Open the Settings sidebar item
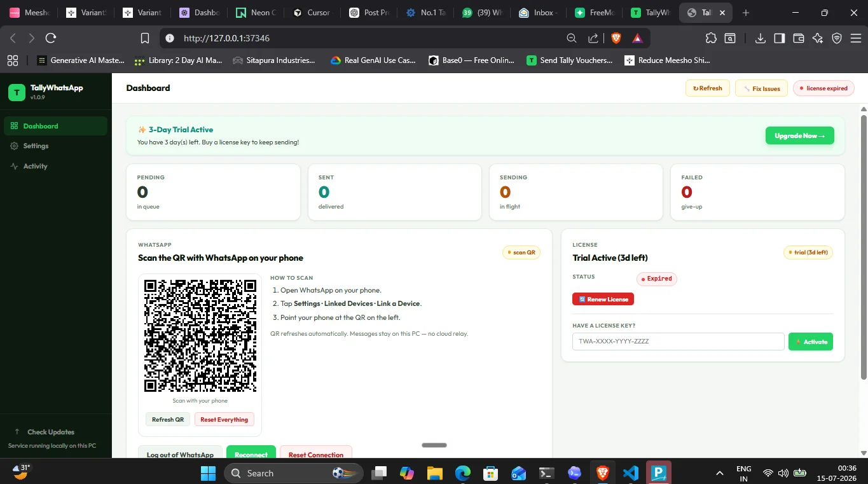 [55, 146]
